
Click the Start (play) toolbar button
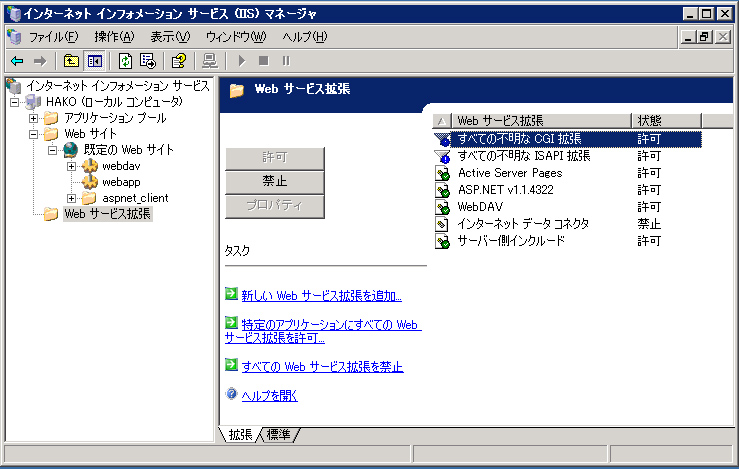pos(242,61)
